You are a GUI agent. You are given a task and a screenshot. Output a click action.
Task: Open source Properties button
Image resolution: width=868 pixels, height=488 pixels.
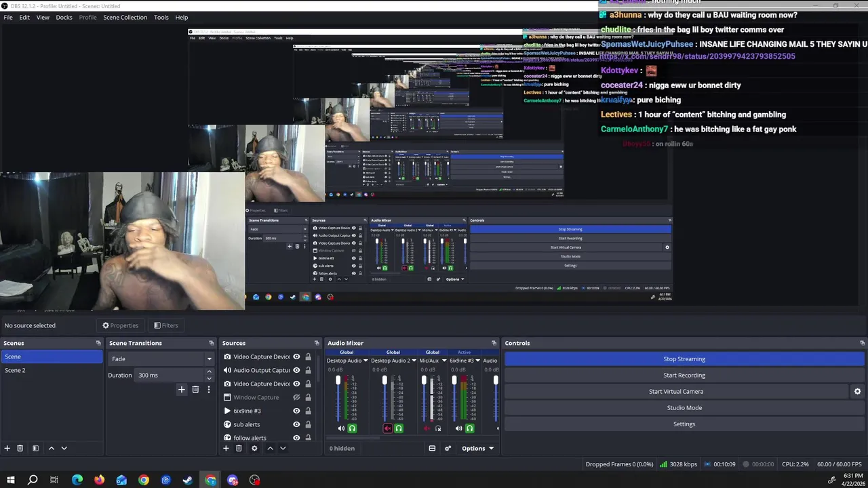[x=120, y=325]
